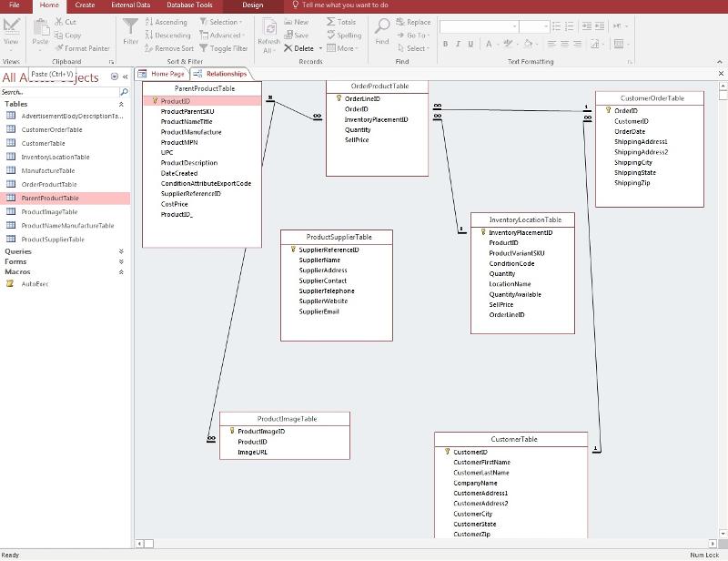Switch to the Home Page document tab
Screen dimensions: 728x561
(167, 74)
